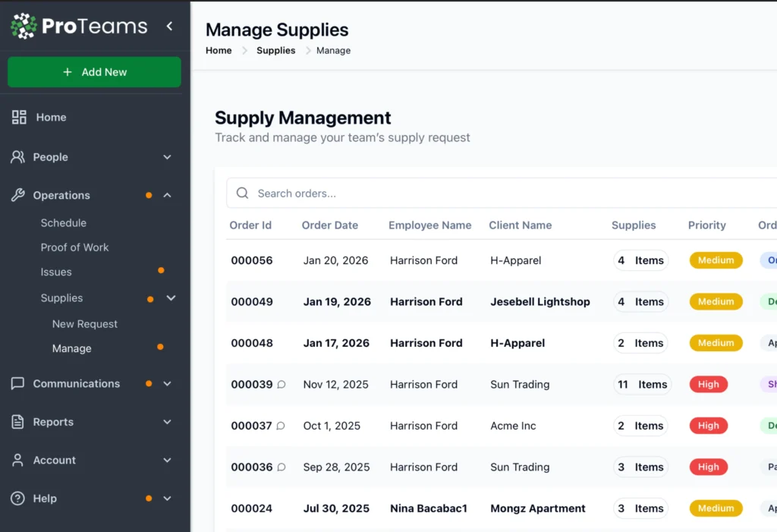Viewport: 777px width, 532px height.
Task: Collapse the Operations section
Action: pos(167,195)
